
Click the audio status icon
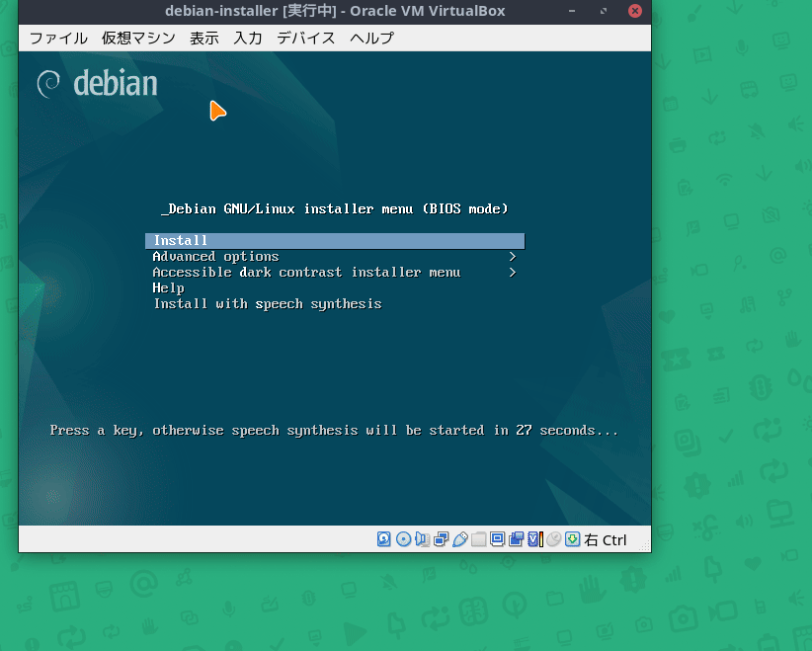[x=422, y=539]
